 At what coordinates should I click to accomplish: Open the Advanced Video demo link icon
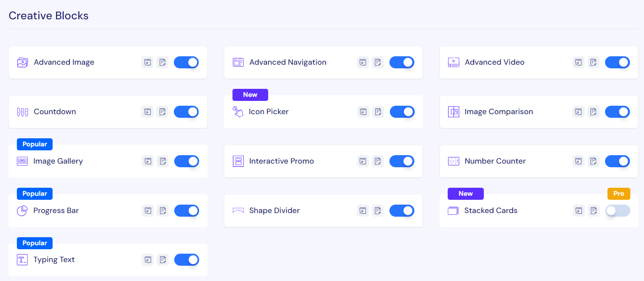[579, 62]
